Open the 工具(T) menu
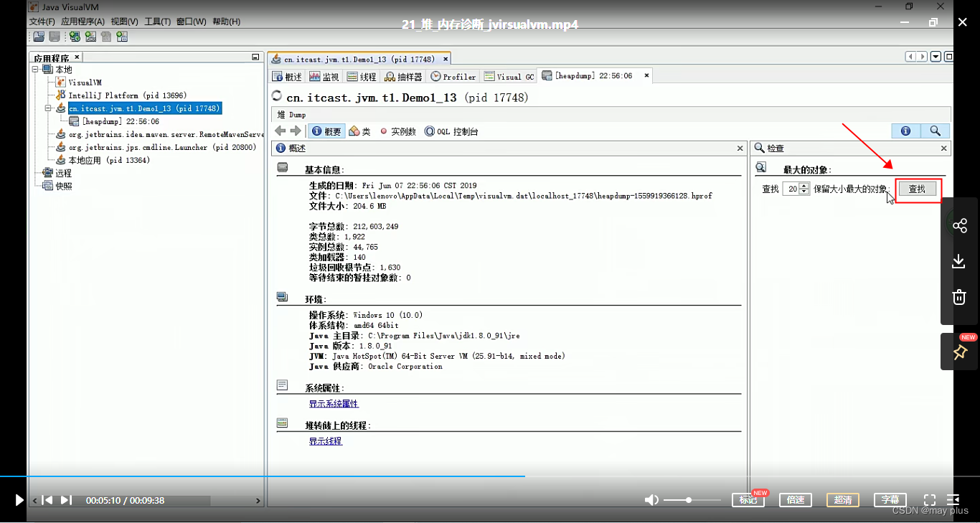The image size is (980, 523). click(158, 22)
